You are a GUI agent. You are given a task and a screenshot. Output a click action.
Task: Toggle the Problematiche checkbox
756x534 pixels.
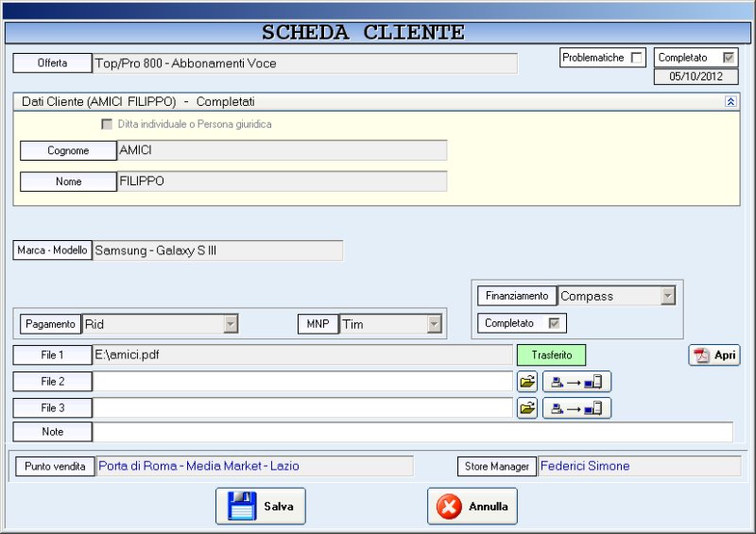[x=637, y=58]
